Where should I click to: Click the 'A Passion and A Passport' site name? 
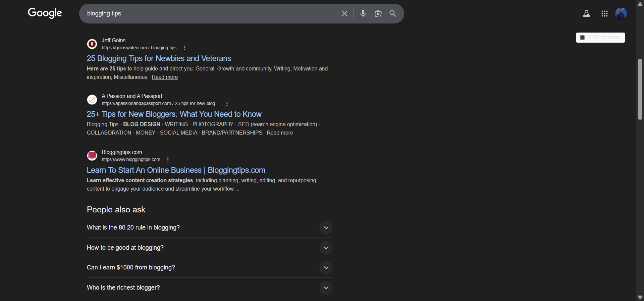[x=132, y=96]
